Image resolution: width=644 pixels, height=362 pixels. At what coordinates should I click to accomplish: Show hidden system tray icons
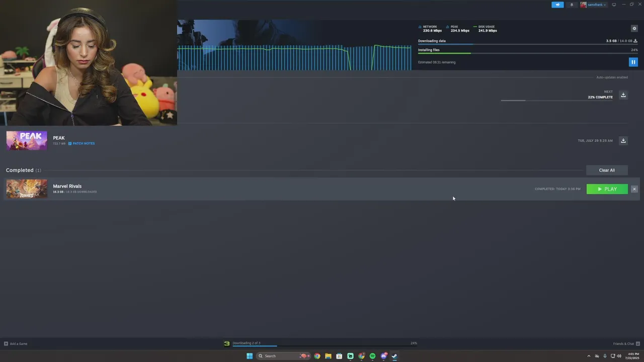589,356
